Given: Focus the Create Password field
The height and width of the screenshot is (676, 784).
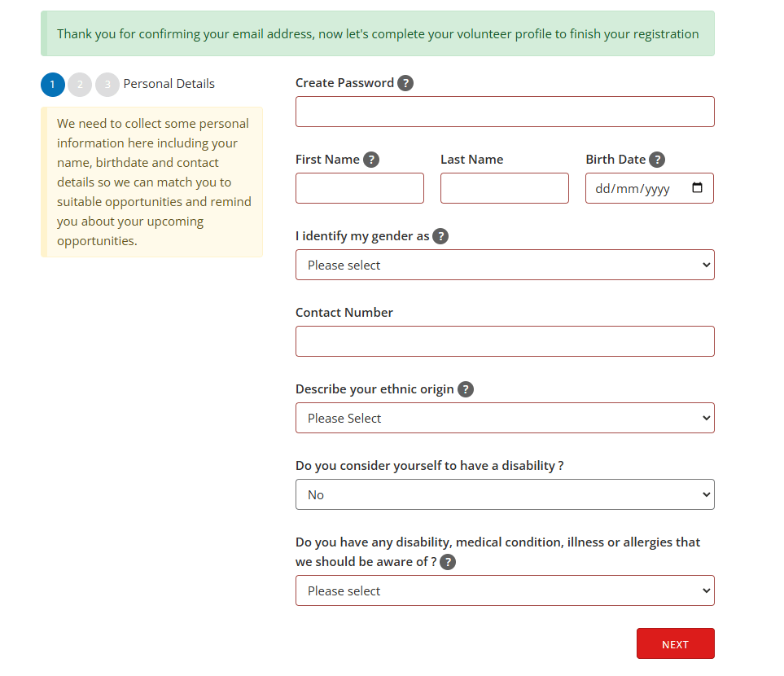Looking at the screenshot, I should coord(505,112).
